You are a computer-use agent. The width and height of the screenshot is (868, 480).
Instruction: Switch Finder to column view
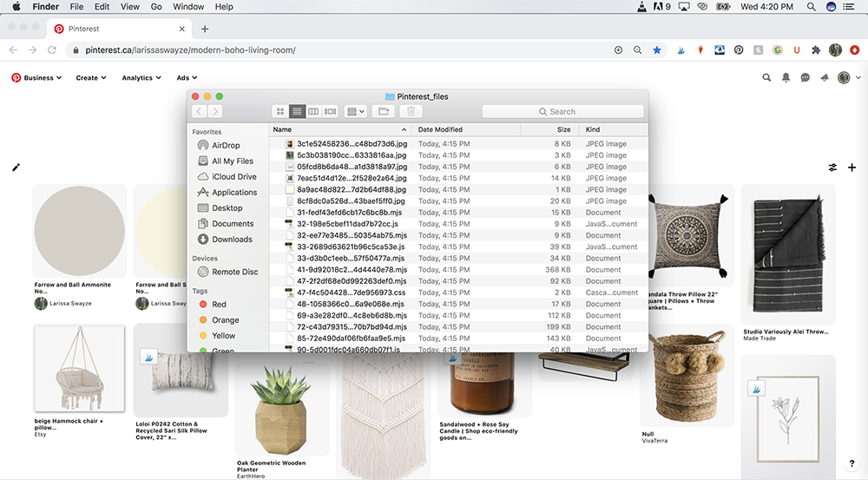click(313, 111)
